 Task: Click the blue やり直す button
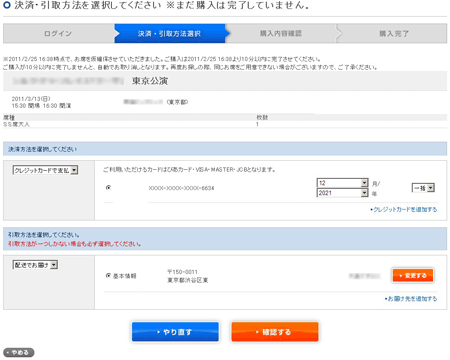(175, 332)
